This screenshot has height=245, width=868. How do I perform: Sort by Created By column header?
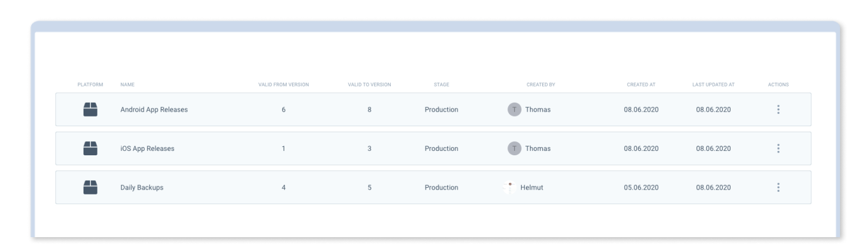tap(541, 85)
